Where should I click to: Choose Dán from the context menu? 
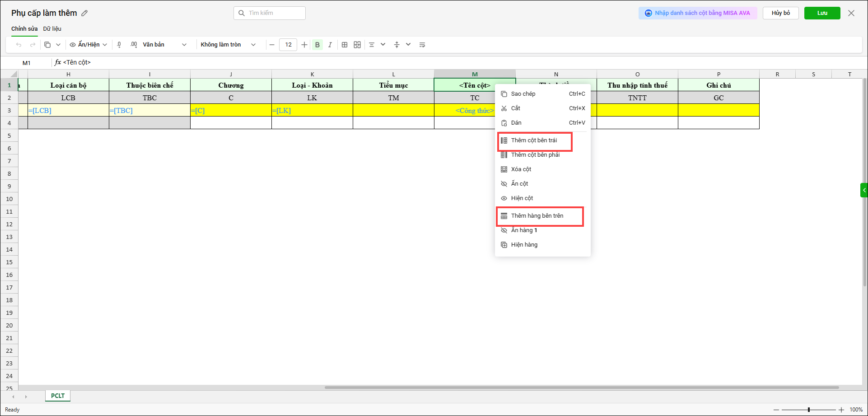coord(543,123)
